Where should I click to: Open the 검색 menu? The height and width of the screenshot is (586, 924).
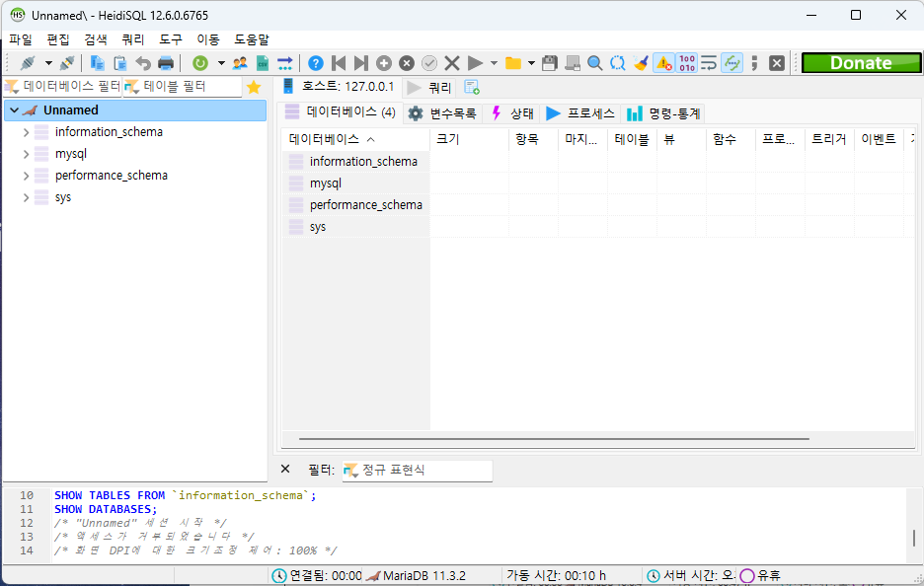coord(96,39)
